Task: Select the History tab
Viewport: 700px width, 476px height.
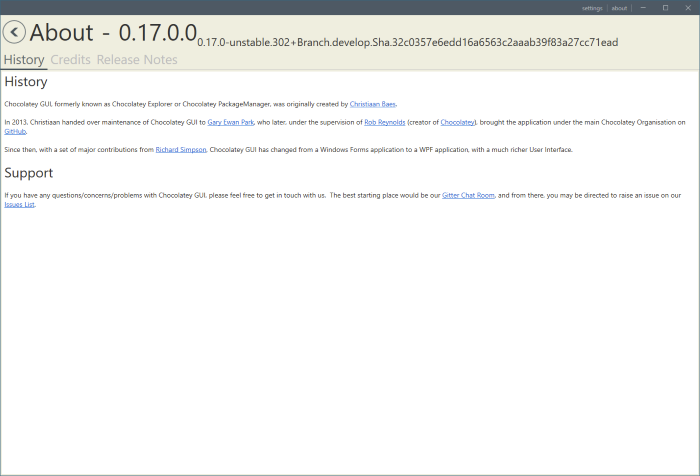Action: point(24,60)
